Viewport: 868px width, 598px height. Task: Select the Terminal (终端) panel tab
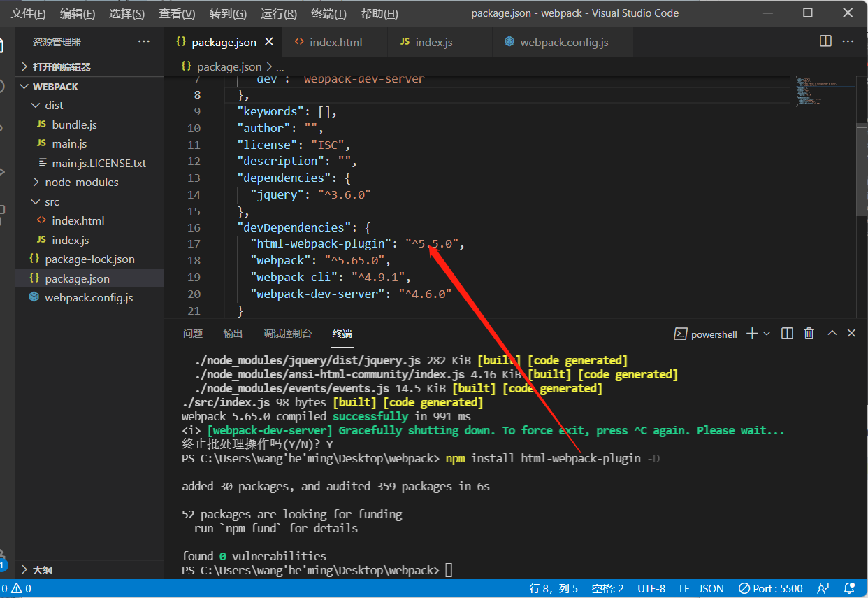coord(342,334)
